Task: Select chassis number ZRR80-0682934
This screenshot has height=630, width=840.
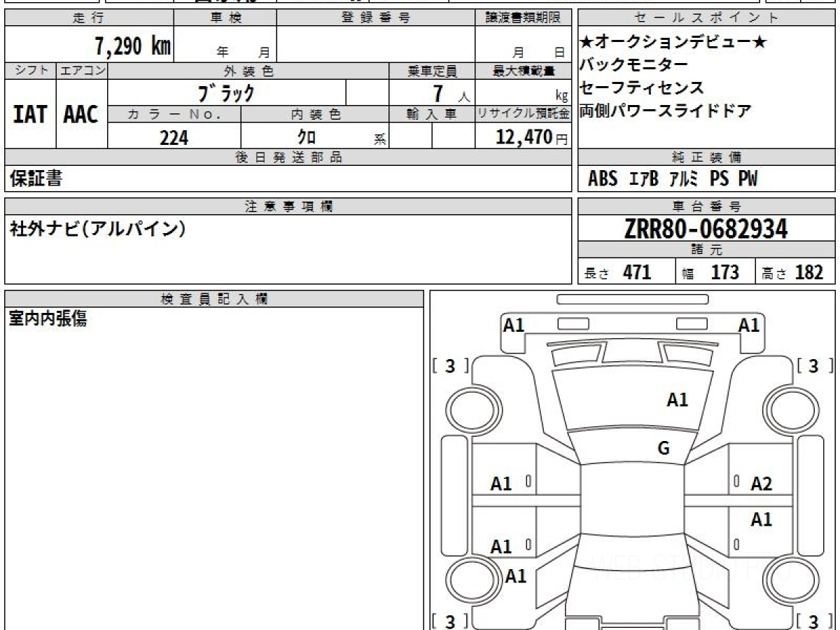Action: (706, 229)
